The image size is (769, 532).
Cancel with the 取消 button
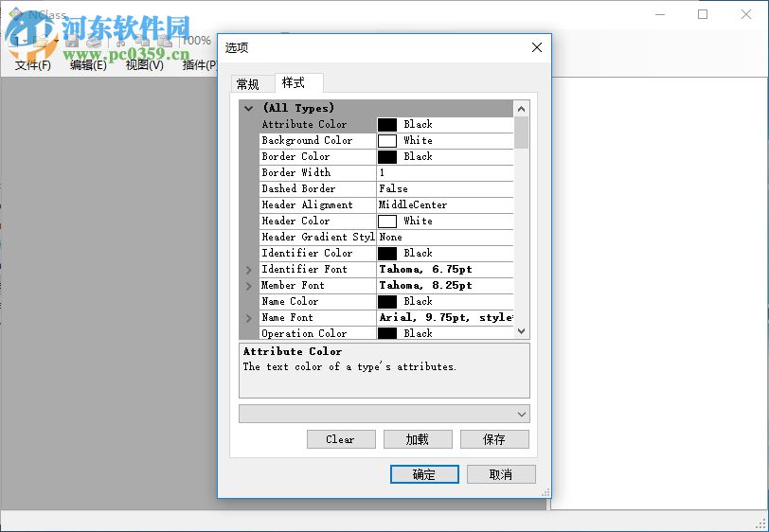[501, 474]
